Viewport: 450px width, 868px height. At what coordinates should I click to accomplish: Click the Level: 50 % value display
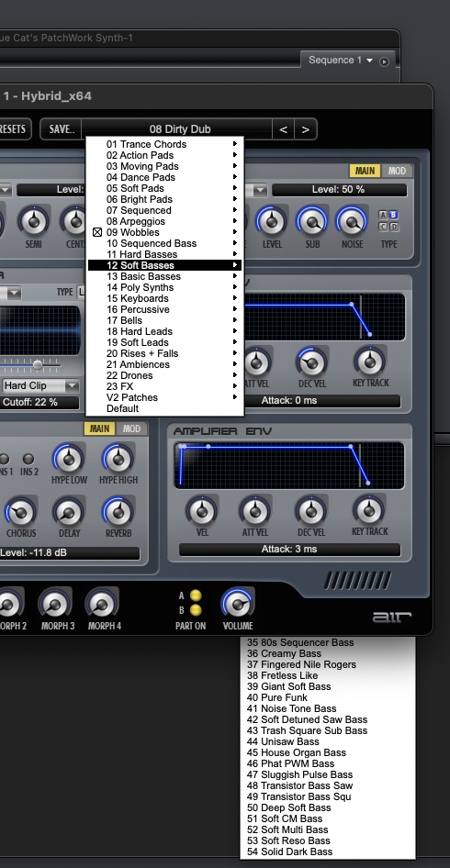pos(339,189)
